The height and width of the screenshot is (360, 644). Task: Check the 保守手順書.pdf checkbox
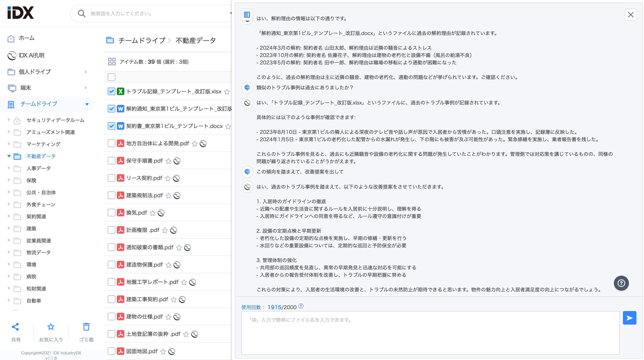point(112,161)
